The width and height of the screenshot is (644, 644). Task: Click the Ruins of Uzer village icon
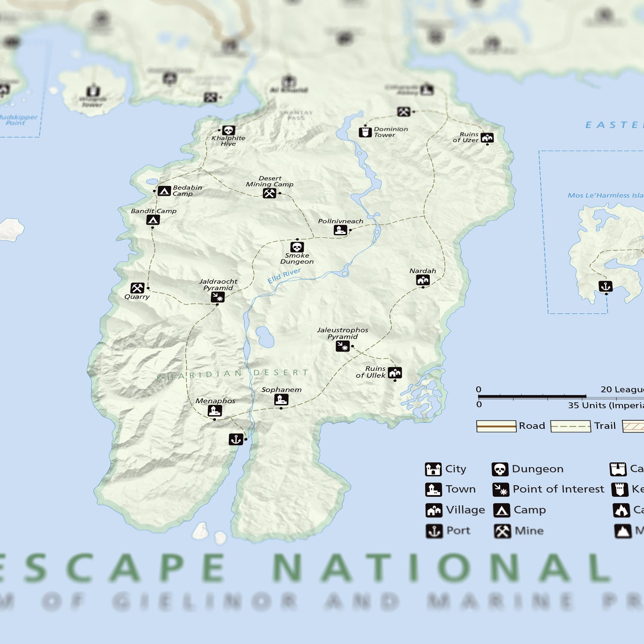pos(486,138)
